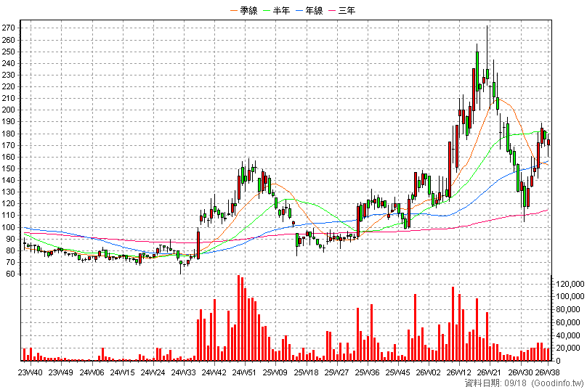Viewport: 587px width, 392px height.
Task: Click the week label 24W51
Action: 245,372
